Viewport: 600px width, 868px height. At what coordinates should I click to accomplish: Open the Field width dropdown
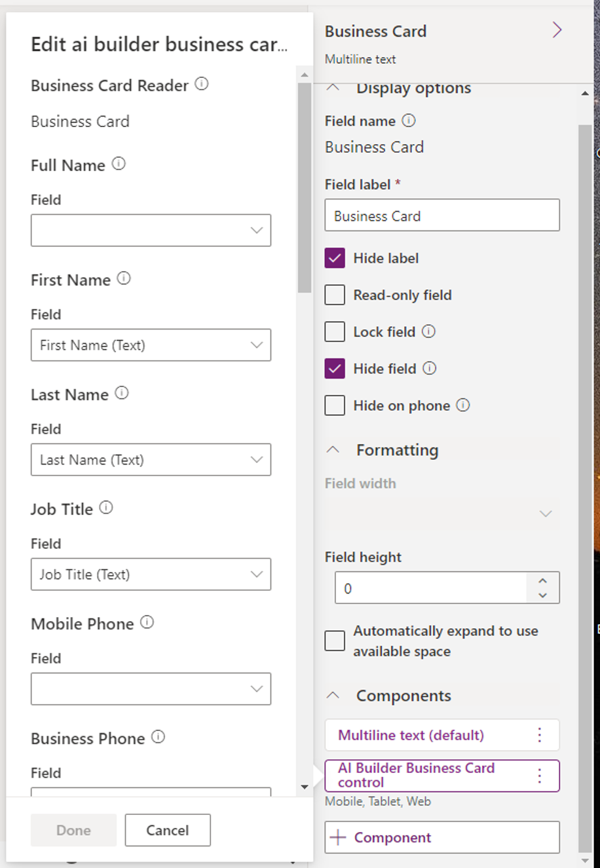(x=546, y=514)
